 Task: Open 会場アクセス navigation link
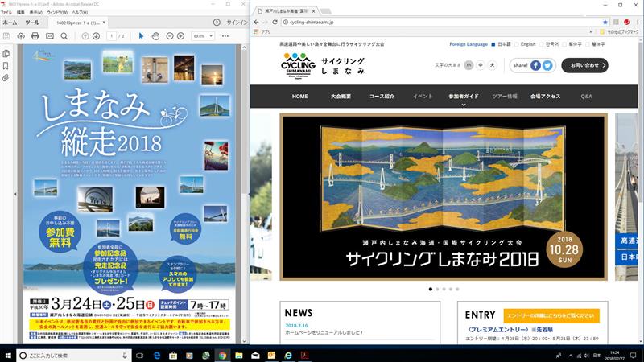point(545,96)
